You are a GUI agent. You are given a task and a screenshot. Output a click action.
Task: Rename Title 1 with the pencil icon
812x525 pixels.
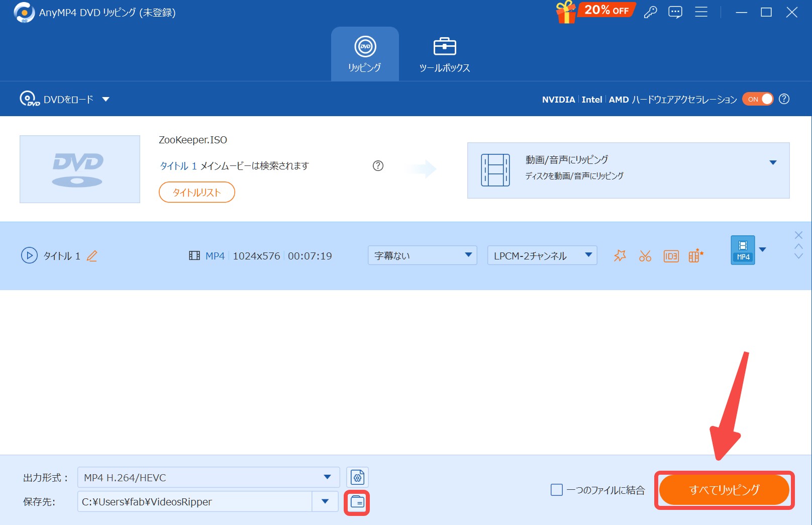(92, 256)
